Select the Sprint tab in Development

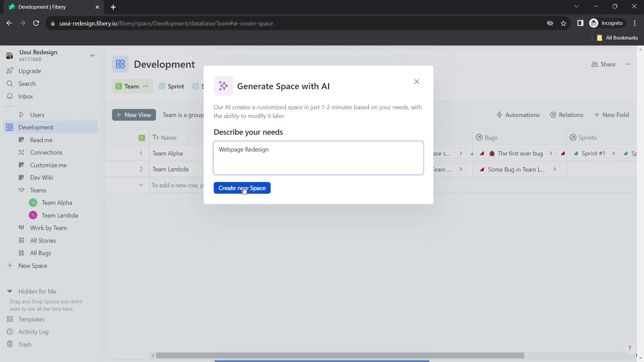coord(176,86)
